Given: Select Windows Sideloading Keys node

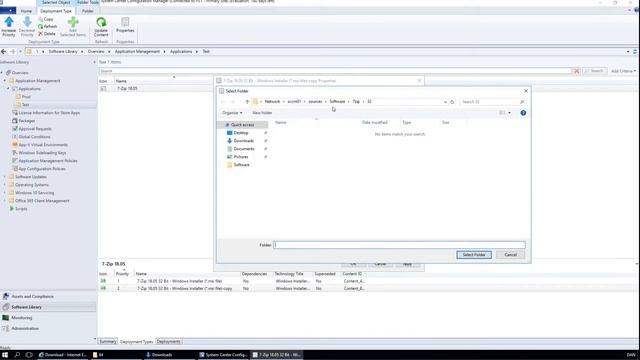Looking at the screenshot, I should coord(42,153).
